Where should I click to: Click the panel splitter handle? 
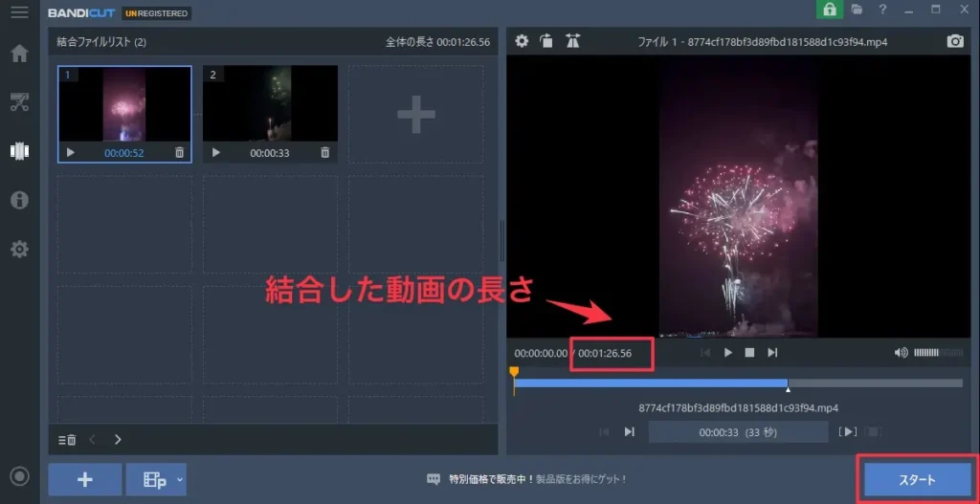501,240
